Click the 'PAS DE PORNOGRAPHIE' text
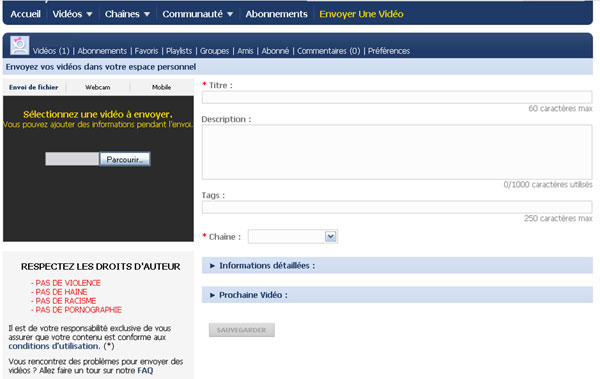The image size is (600, 379). tap(78, 310)
